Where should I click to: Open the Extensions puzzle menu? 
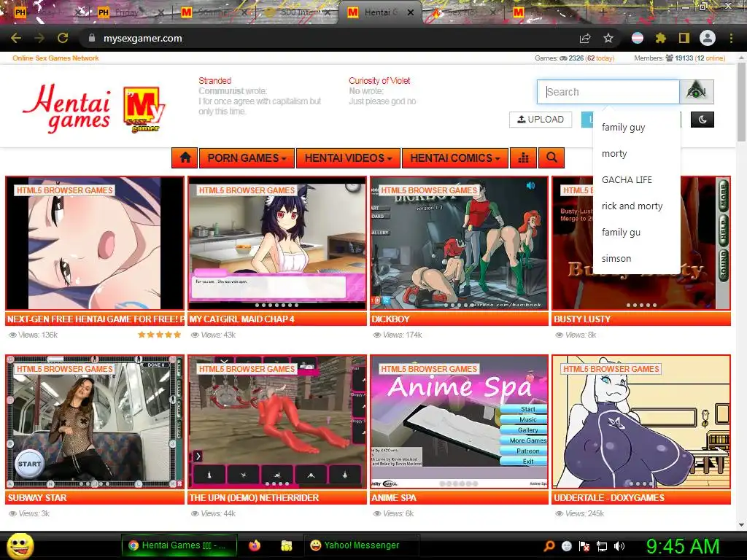tap(660, 38)
